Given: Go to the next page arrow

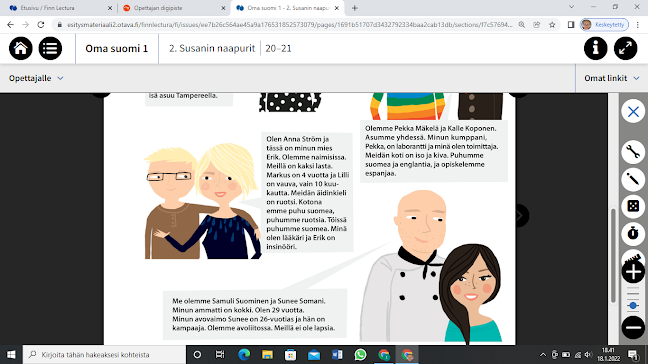Looking at the screenshot, I should [x=521, y=216].
